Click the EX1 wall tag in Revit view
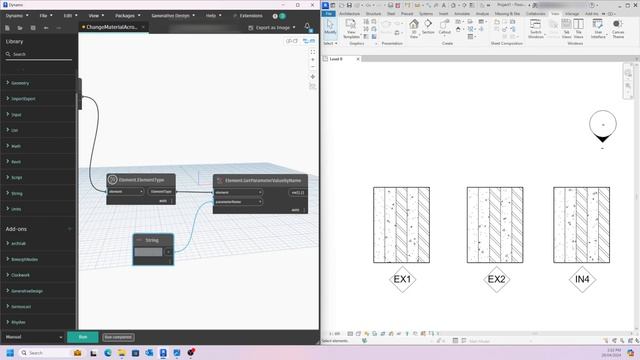Viewport: 640px width, 360px height. [x=402, y=279]
